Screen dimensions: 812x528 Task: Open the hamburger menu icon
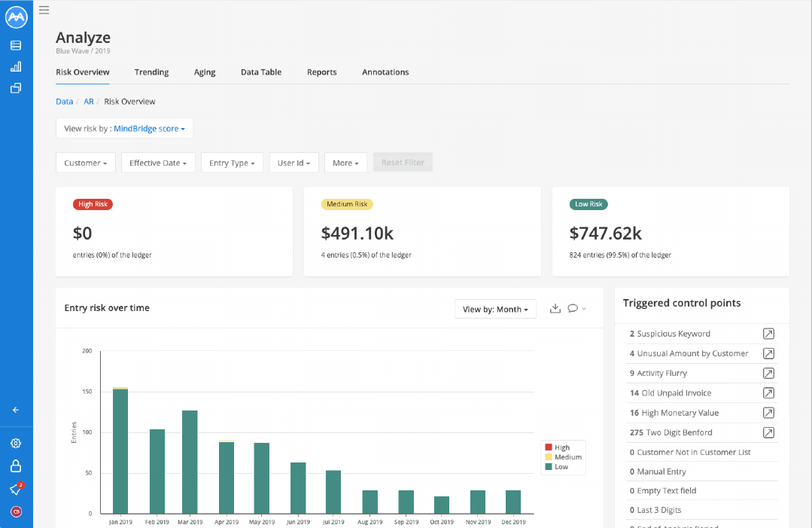(44, 10)
